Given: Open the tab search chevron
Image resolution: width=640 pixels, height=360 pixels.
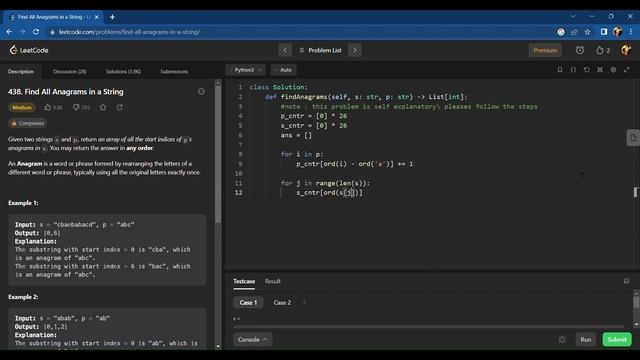Looking at the screenshot, I should click(573, 16).
